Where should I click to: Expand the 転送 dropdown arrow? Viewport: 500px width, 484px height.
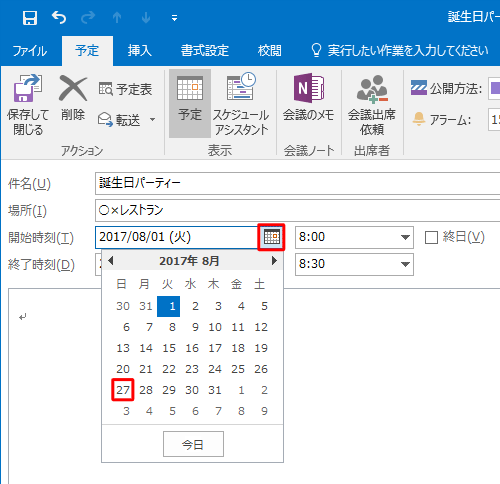pyautogui.click(x=152, y=119)
